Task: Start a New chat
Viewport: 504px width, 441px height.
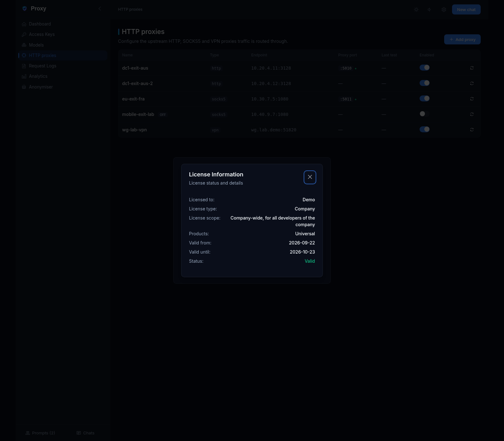Action: pyautogui.click(x=466, y=9)
